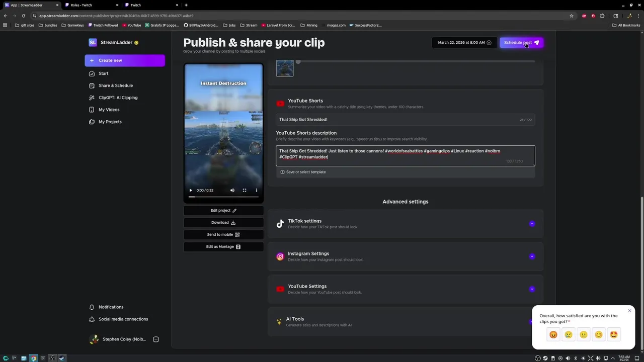Click the Edit project button

tap(223, 211)
